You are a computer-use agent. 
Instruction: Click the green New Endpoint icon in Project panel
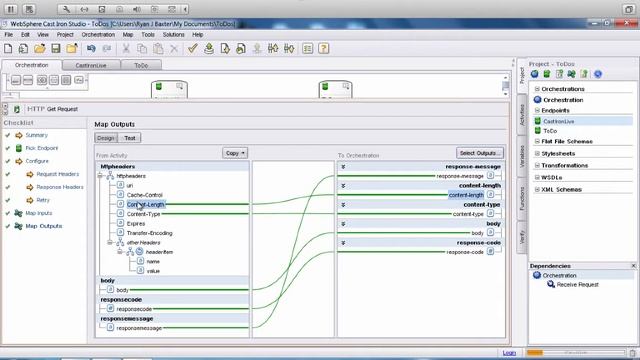point(547,74)
